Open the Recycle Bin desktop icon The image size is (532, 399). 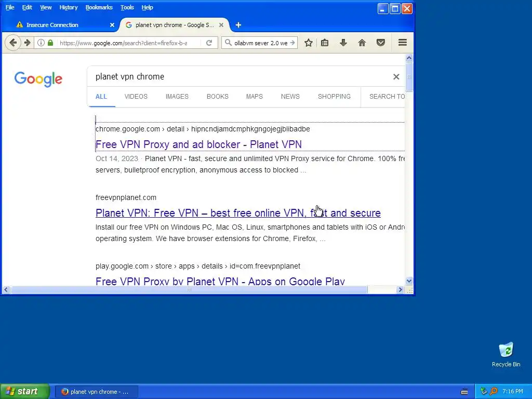[x=506, y=354]
